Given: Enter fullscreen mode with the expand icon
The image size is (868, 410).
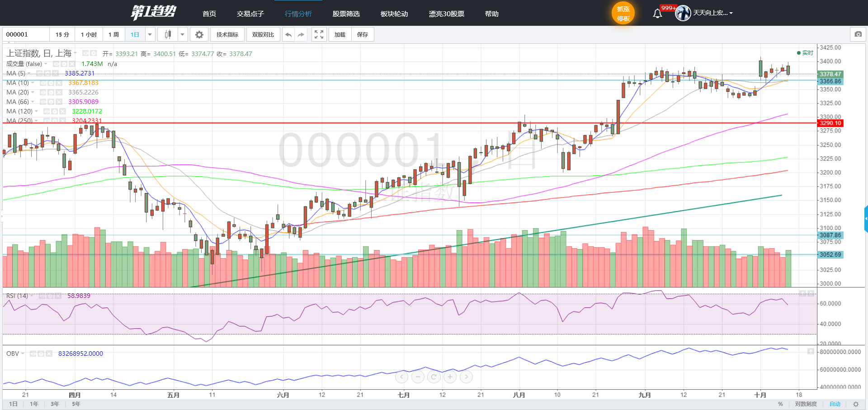Looking at the screenshot, I should coord(319,34).
